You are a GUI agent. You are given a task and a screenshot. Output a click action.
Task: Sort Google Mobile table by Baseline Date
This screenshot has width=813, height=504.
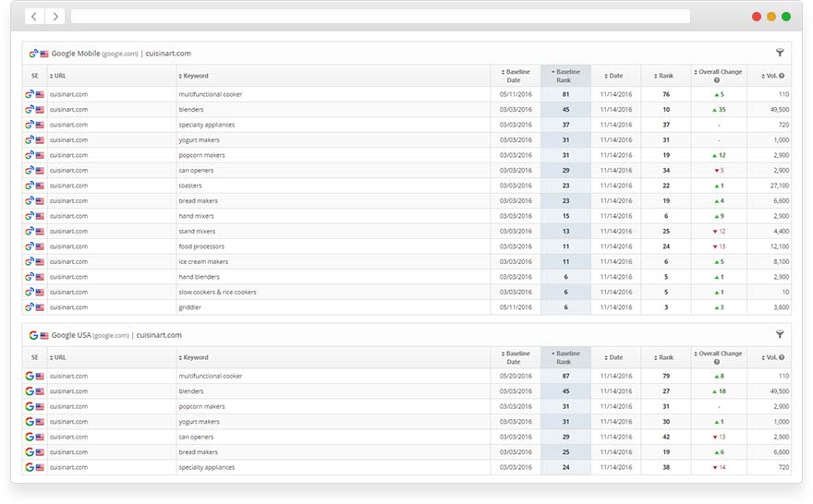(516, 76)
